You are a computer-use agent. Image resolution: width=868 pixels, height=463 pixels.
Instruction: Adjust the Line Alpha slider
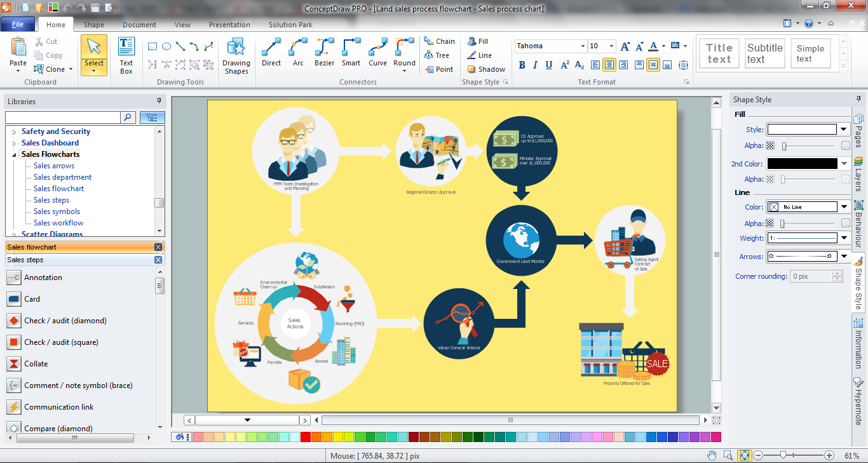782,224
